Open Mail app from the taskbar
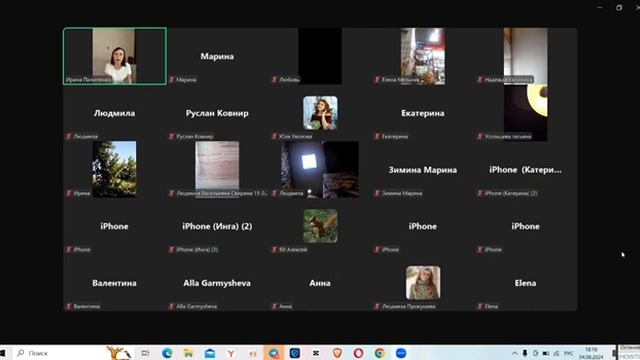640x360 pixels. pyautogui.click(x=210, y=353)
